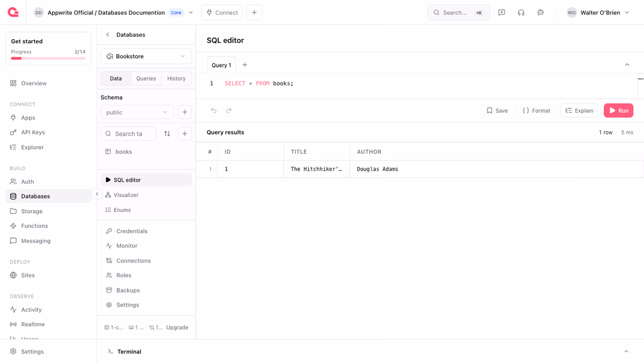The width and height of the screenshot is (644, 363).
Task: Open Realtime in the sidebar
Action: click(x=48, y=324)
